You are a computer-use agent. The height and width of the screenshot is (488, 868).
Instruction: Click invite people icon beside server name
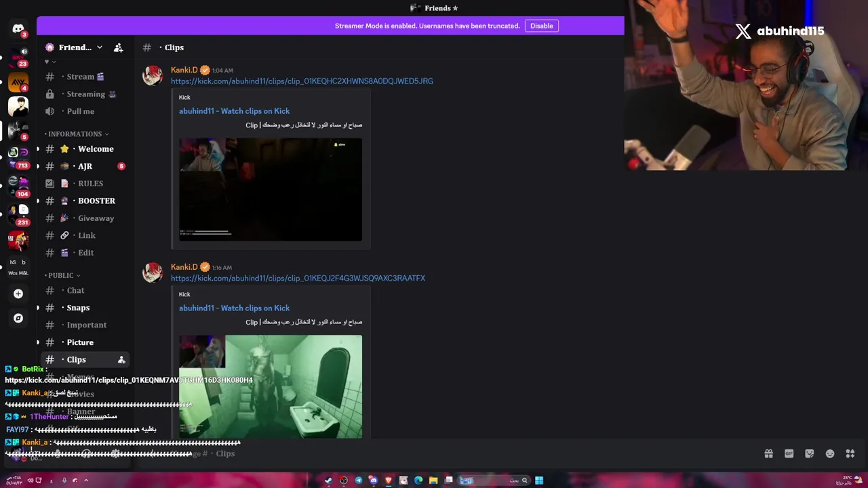tap(118, 47)
